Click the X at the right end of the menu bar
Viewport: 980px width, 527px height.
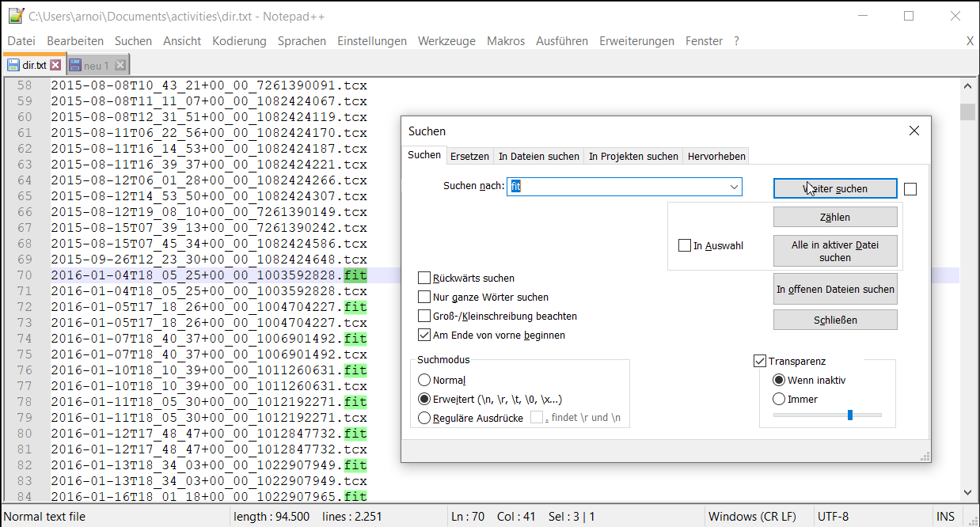coord(970,41)
